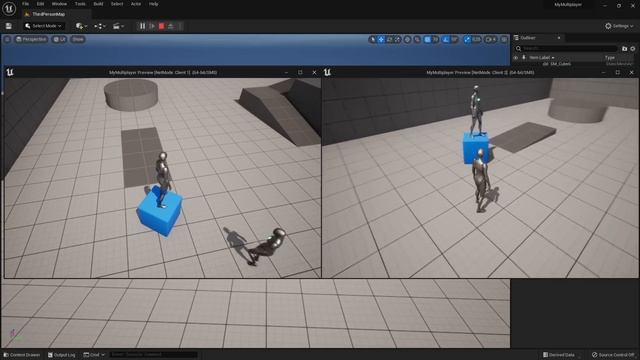
Task: Open the grid snap size value
Action: 436,40
